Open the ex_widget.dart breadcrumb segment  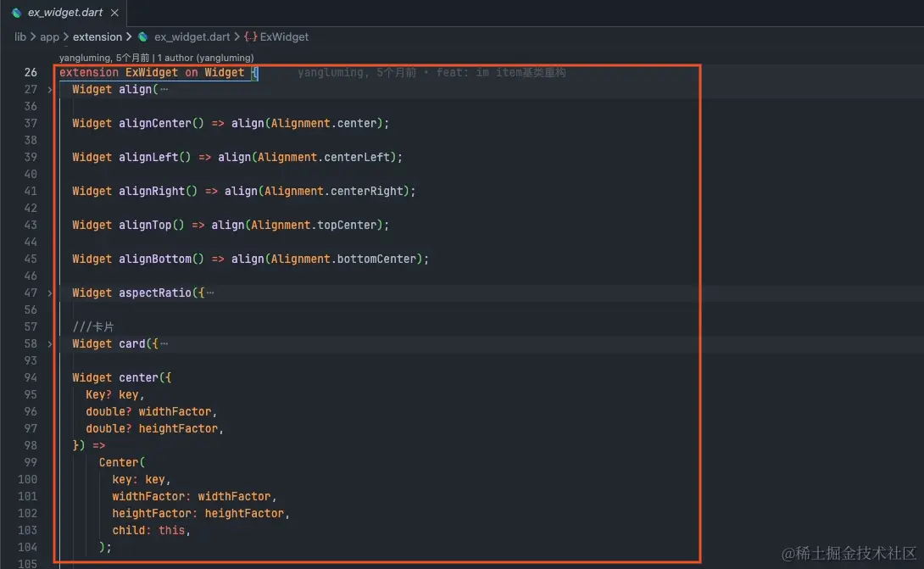(192, 36)
